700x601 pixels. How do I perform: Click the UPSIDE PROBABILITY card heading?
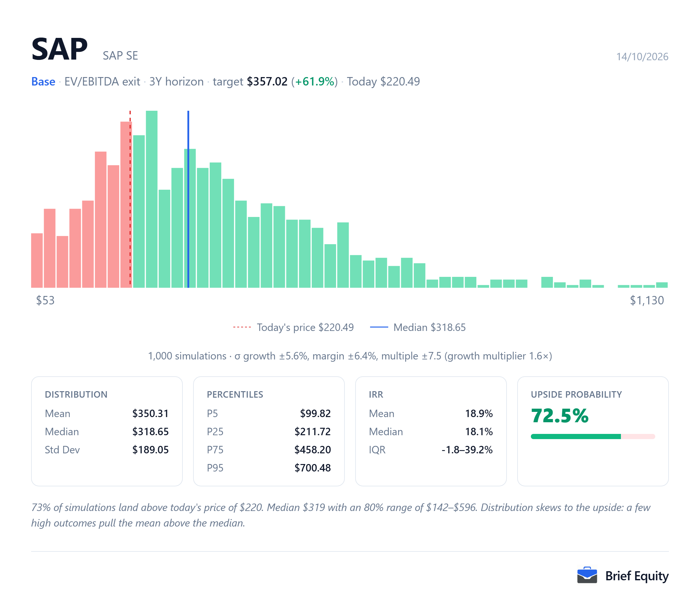tap(576, 394)
